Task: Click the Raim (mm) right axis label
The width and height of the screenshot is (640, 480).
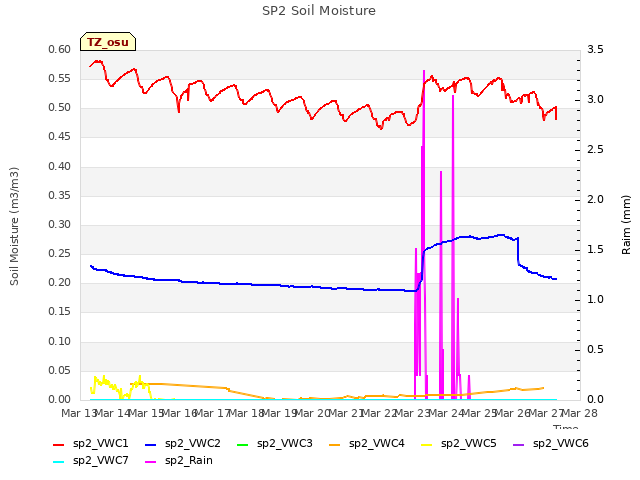Action: [x=626, y=225]
